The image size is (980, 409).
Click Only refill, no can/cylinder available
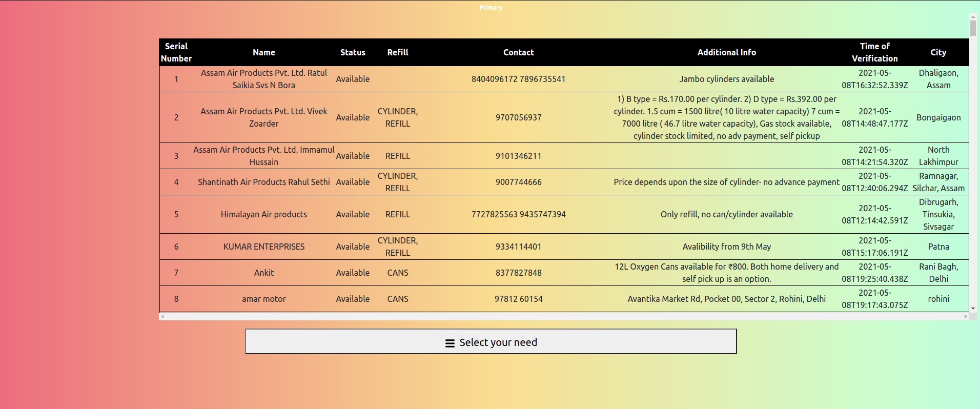click(726, 214)
